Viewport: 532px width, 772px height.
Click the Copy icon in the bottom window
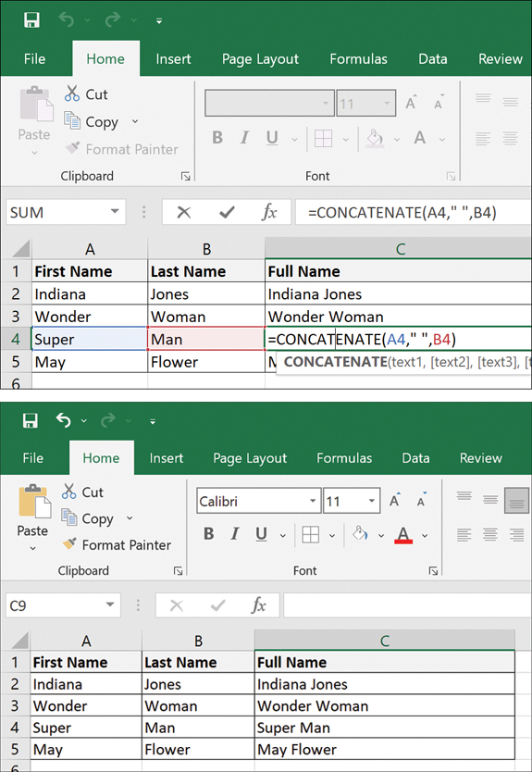click(x=69, y=518)
